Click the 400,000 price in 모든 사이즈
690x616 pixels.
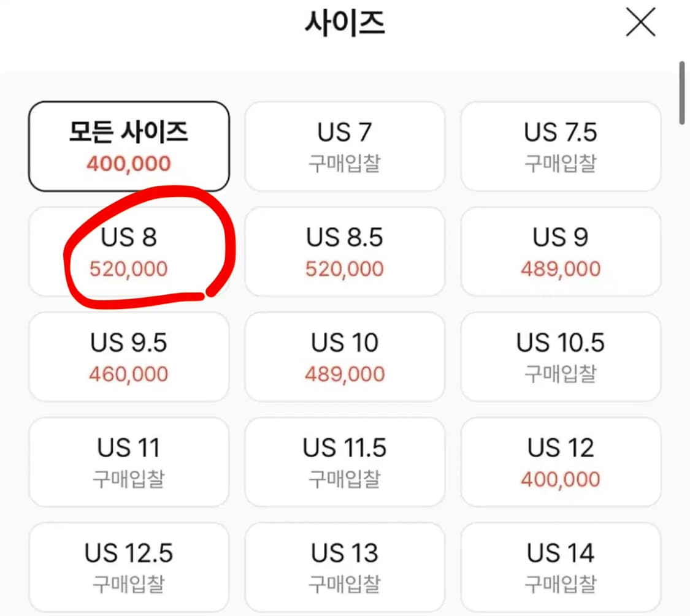[128, 164]
